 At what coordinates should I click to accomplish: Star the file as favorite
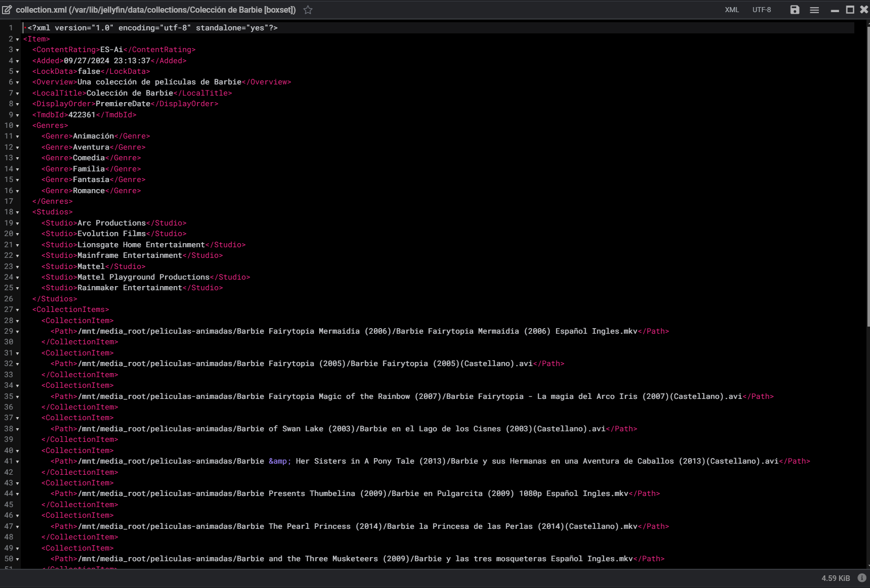coord(308,10)
